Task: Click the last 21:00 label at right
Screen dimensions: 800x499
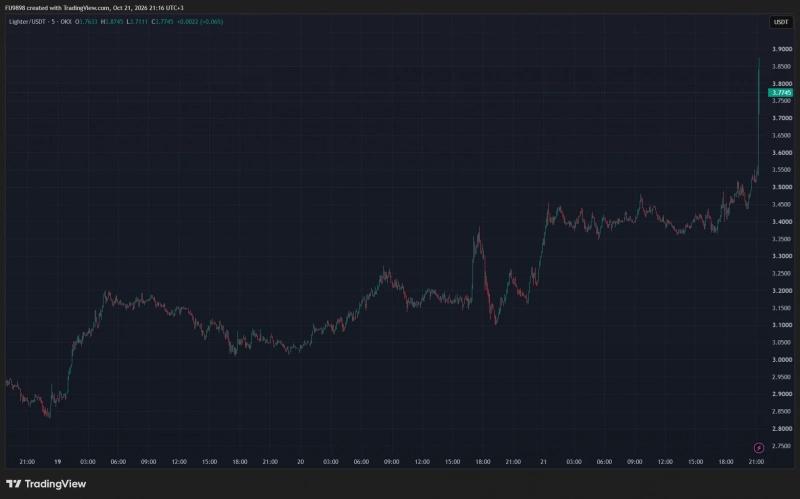Action: [756, 462]
